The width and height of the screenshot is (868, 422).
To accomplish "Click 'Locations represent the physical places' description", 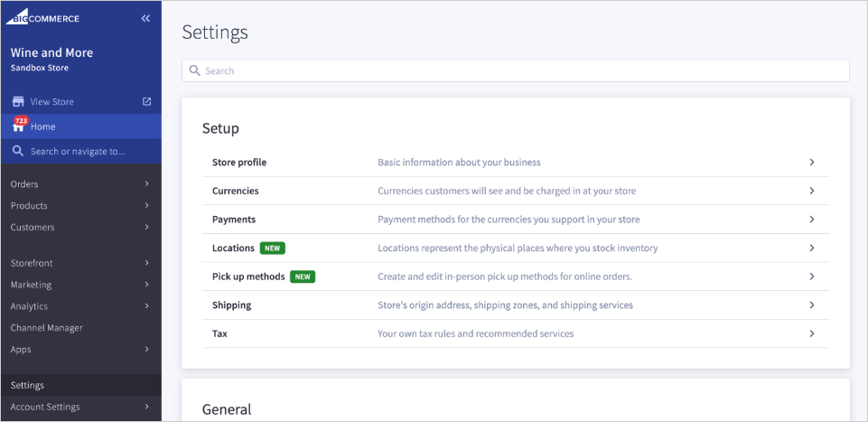I will (x=518, y=249).
